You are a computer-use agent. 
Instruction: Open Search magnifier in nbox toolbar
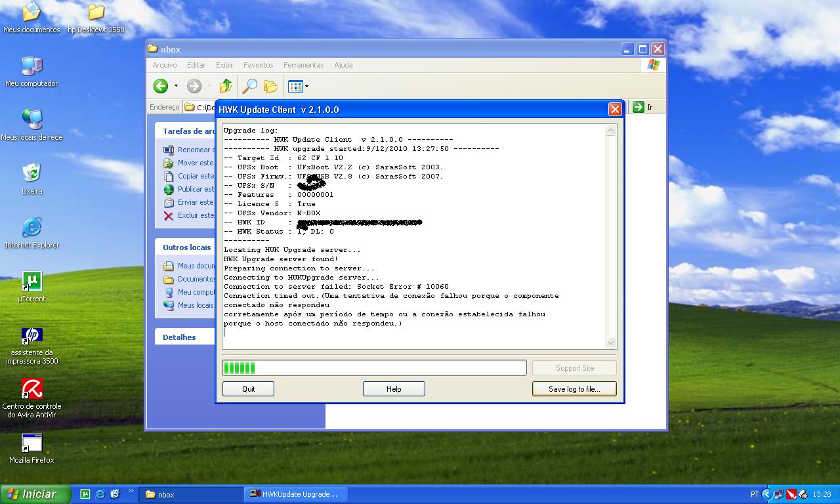(x=249, y=86)
